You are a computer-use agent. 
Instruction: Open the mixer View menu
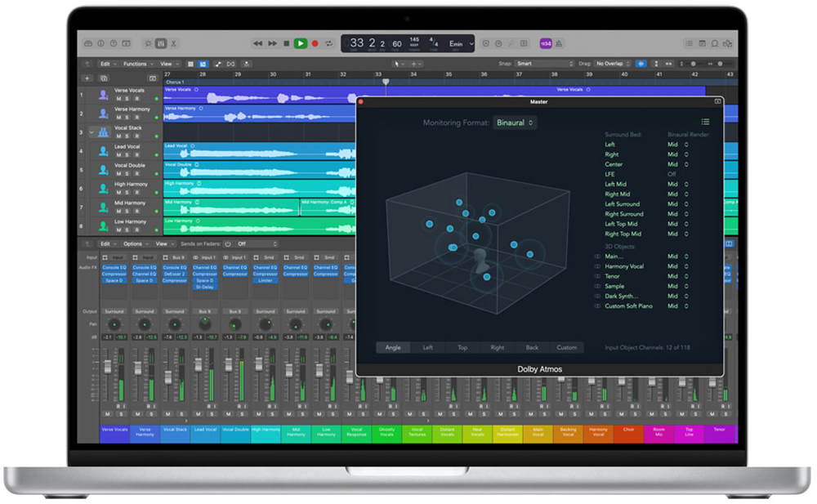[x=165, y=244]
